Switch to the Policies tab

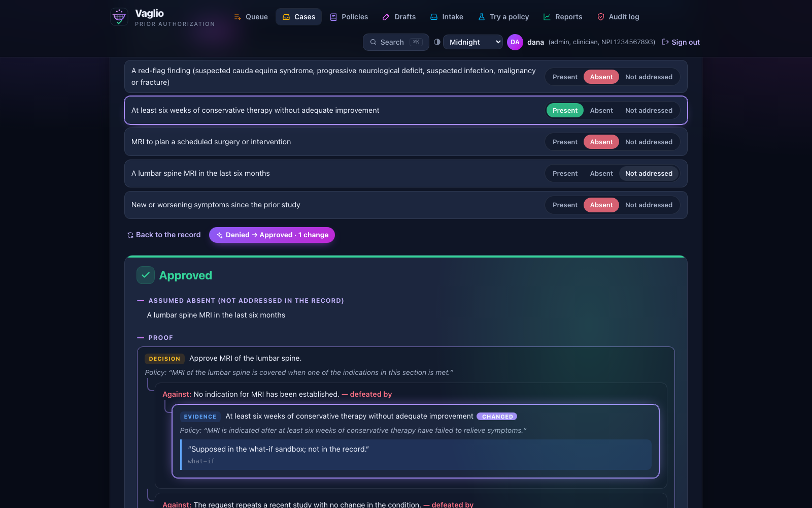click(x=349, y=17)
